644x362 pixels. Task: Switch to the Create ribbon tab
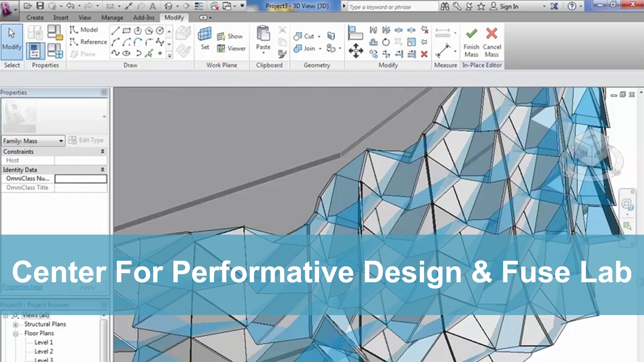36,17
